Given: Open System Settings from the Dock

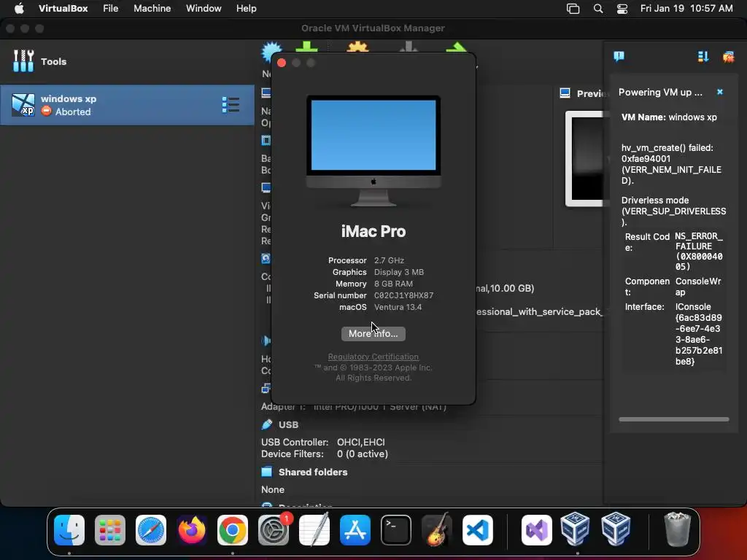Looking at the screenshot, I should click(x=274, y=530).
